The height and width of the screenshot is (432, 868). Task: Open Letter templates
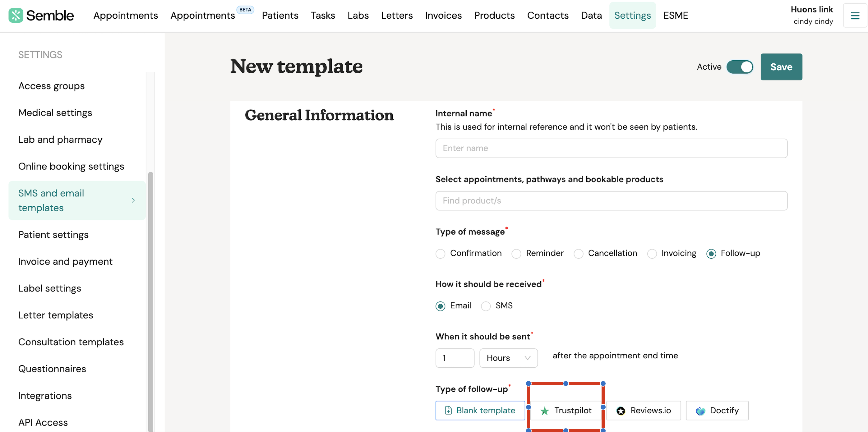click(56, 315)
